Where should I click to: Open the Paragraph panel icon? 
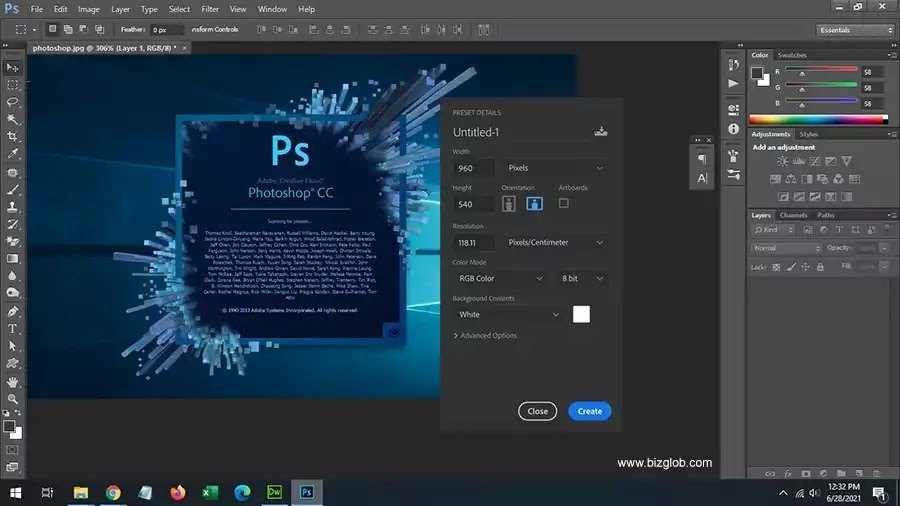coord(702,159)
